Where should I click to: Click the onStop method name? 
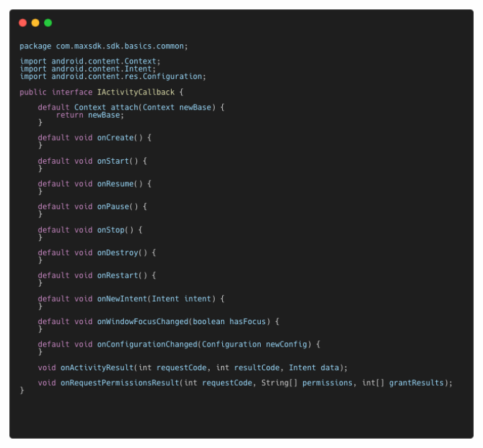[x=111, y=230]
